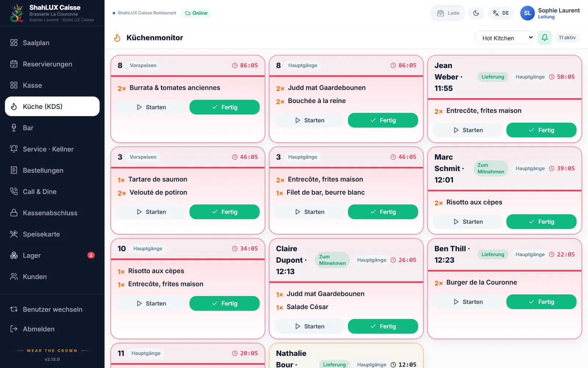This screenshot has height=368, width=588.
Task: Click the 86:05 timer on table 8 Vorspeisen
Action: coord(245,66)
